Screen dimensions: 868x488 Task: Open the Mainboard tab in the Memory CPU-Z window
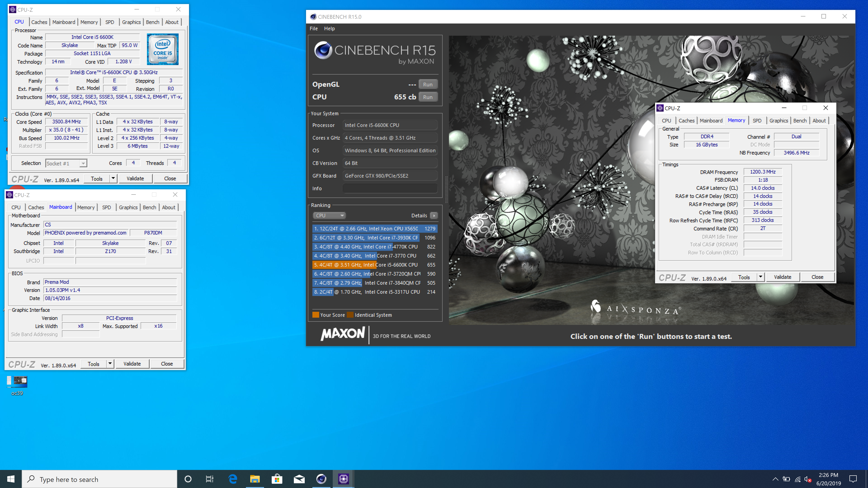coord(711,121)
